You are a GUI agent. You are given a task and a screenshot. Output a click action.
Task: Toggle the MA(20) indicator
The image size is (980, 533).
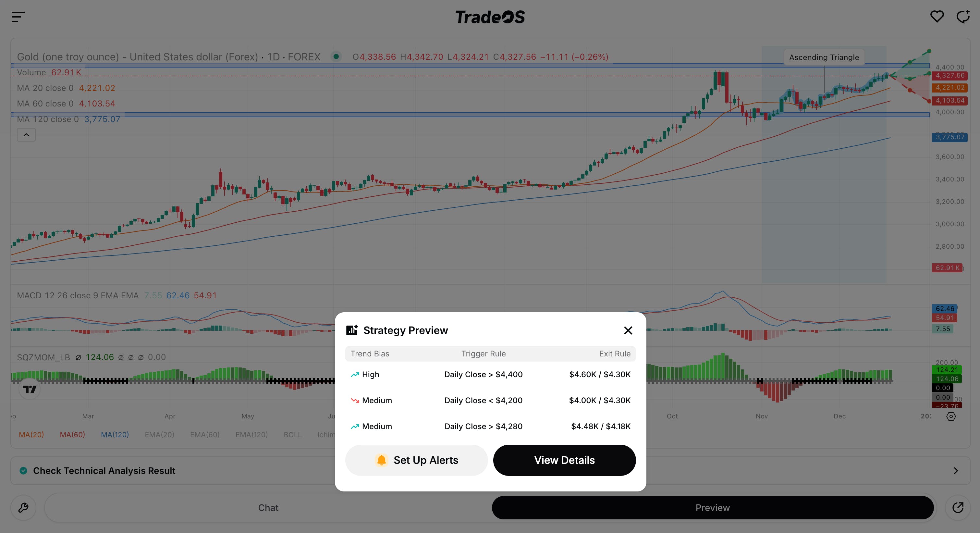click(x=31, y=434)
